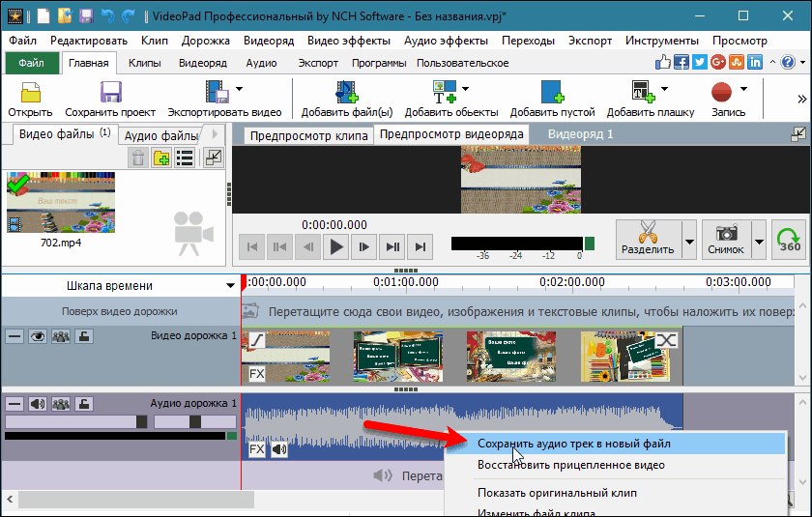Image resolution: width=812 pixels, height=517 pixels.
Task: Jump to end of sequence
Action: click(420, 246)
